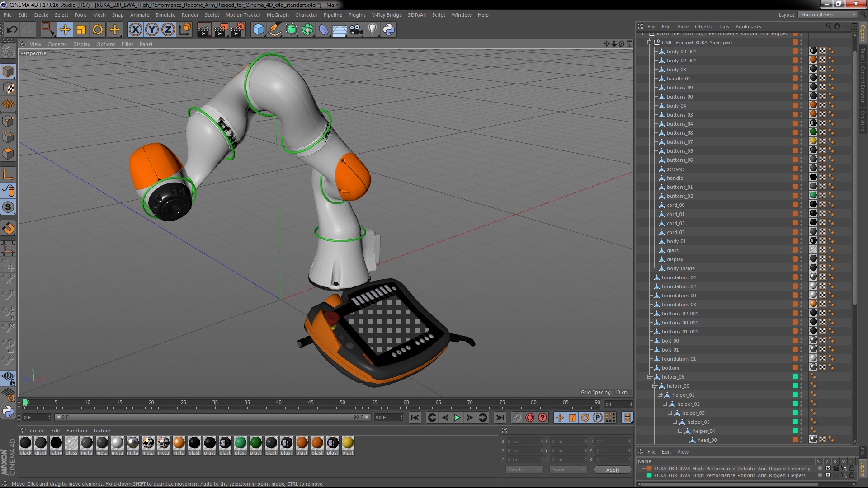Click the X position input field
868x488 pixels.
(x=524, y=441)
